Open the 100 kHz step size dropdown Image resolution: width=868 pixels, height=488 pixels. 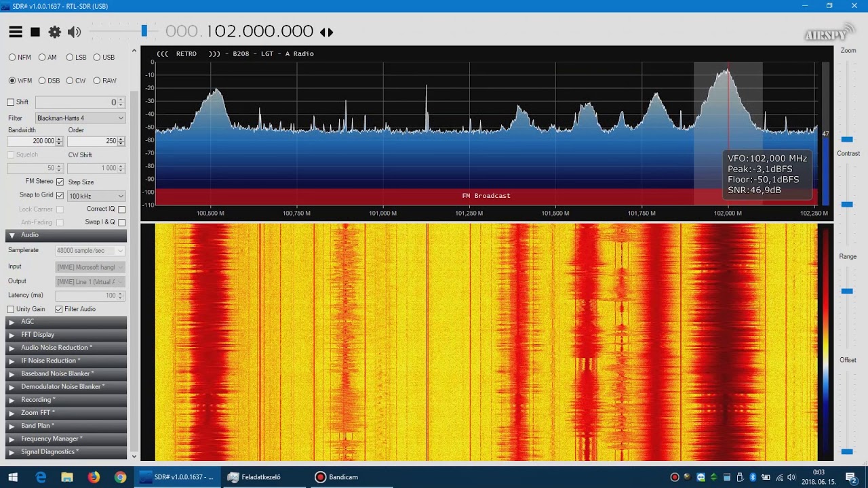click(x=96, y=196)
